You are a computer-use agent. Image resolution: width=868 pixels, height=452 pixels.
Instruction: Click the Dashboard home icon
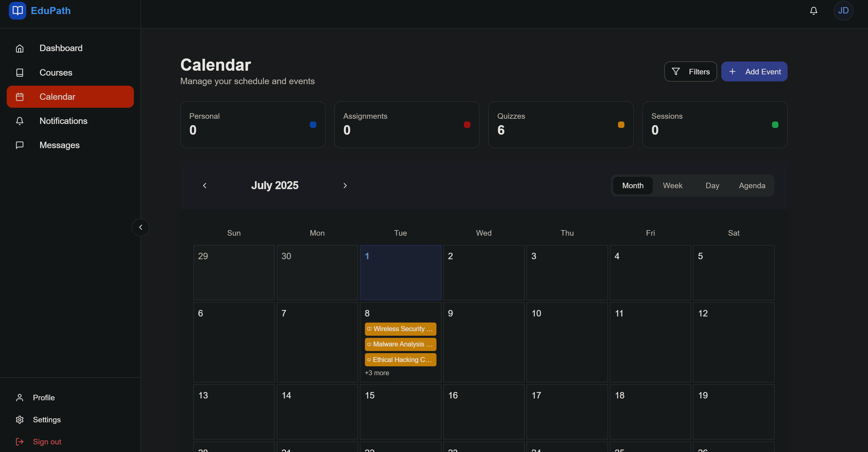click(x=20, y=48)
